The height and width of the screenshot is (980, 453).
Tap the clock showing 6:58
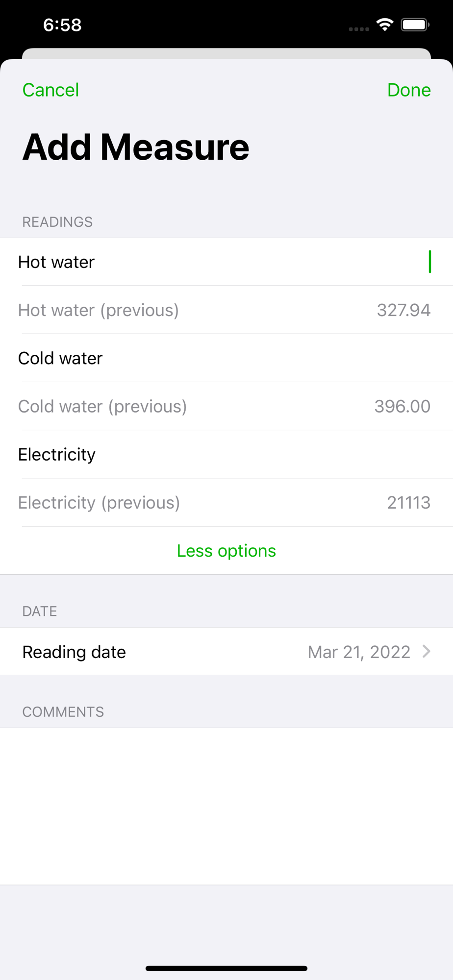pos(62,25)
